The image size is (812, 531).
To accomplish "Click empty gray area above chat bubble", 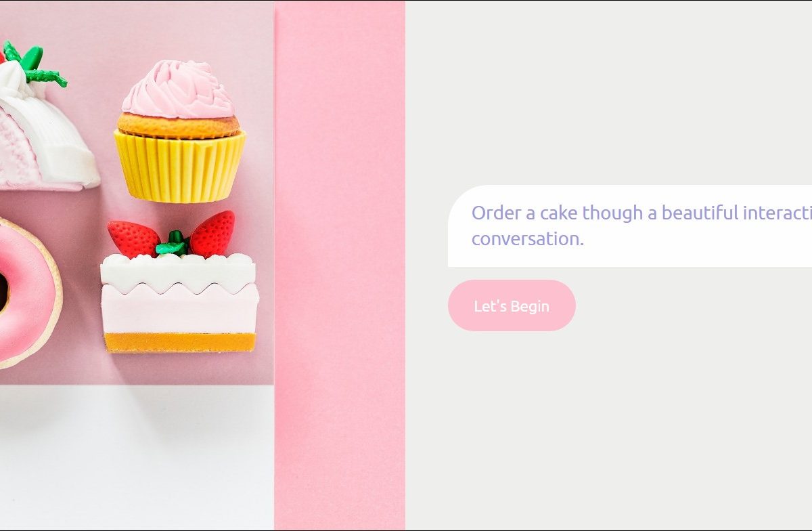I will tap(609, 93).
